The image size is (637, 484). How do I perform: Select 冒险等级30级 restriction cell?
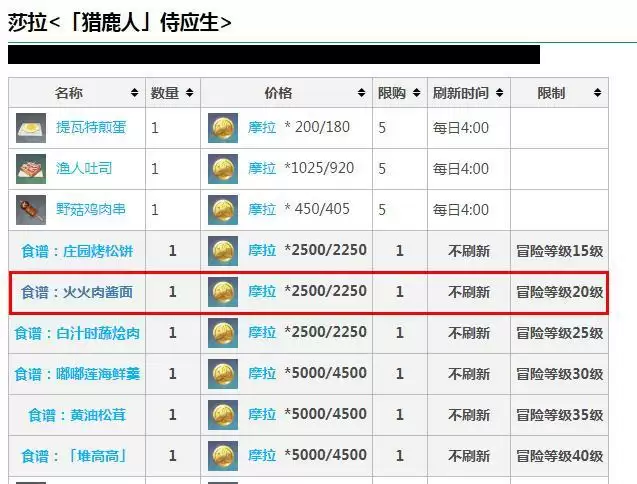point(559,374)
